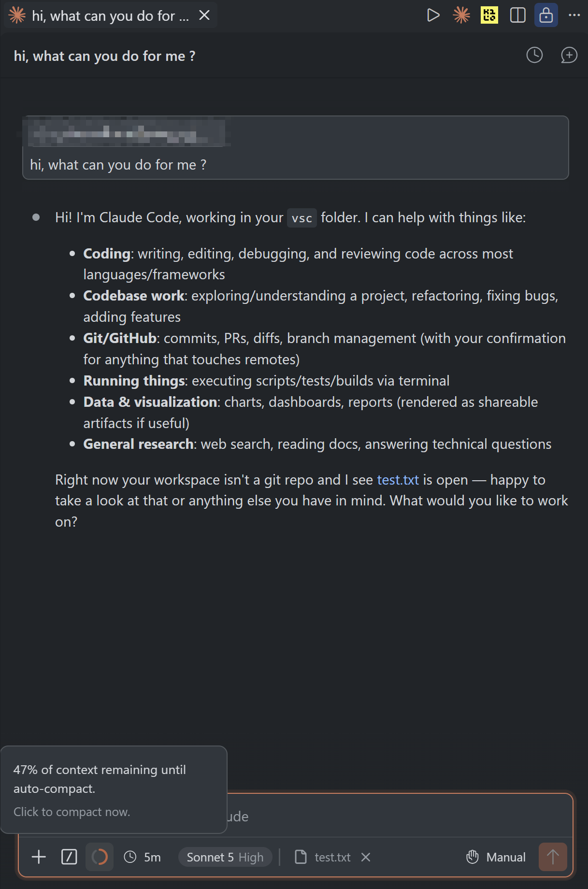This screenshot has width=588, height=889.
Task: Open the Sonnet 5 High model selector
Action: coord(225,857)
